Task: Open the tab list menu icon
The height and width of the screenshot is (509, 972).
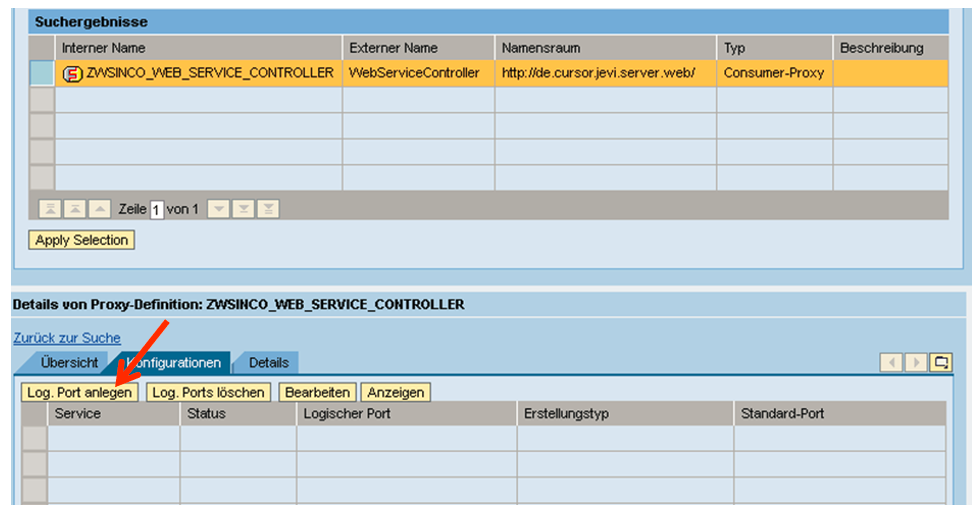Action: [x=940, y=362]
